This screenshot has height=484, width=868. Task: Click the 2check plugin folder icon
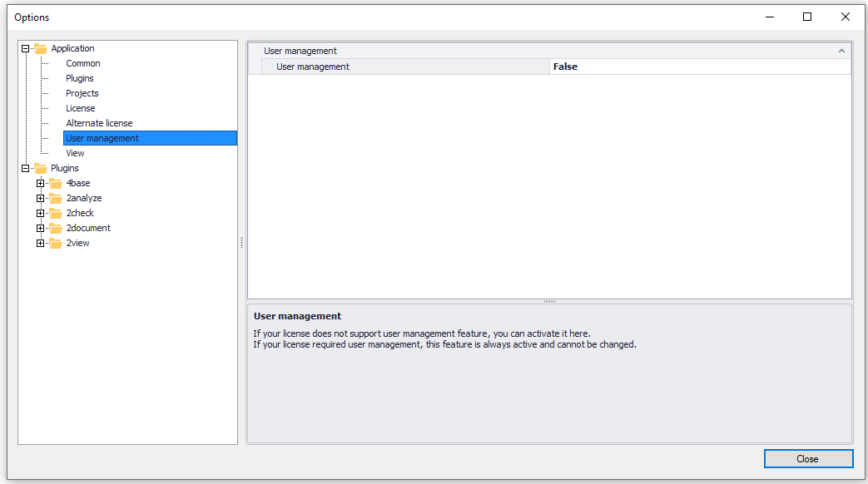coord(56,213)
